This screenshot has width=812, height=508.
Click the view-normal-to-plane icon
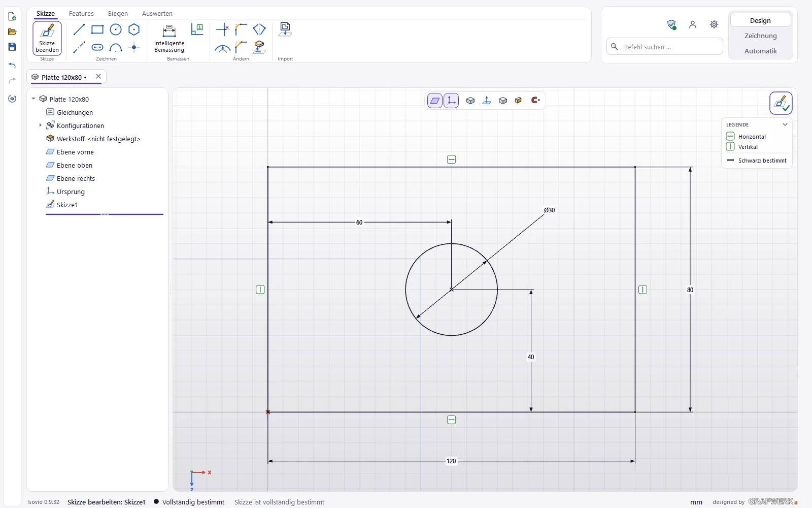tap(487, 101)
